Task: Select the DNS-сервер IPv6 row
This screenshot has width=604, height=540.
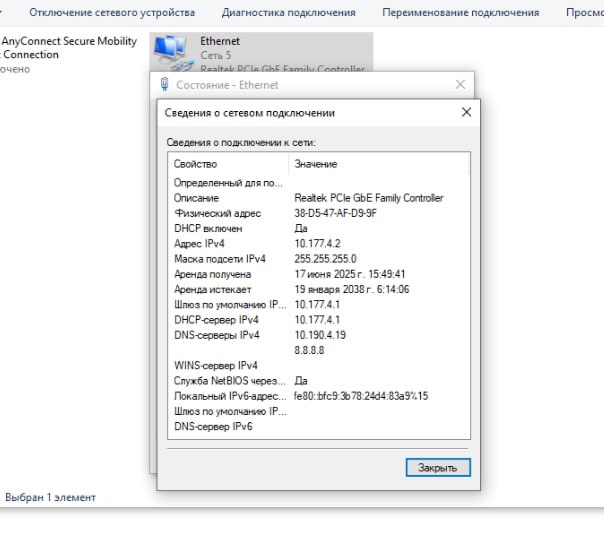Action: 319,426
